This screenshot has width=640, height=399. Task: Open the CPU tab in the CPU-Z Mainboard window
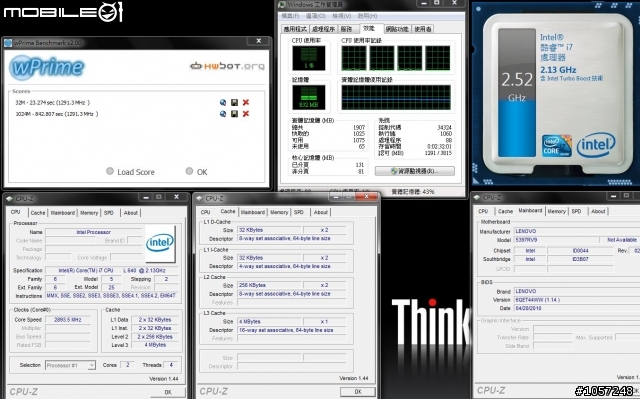tap(483, 211)
